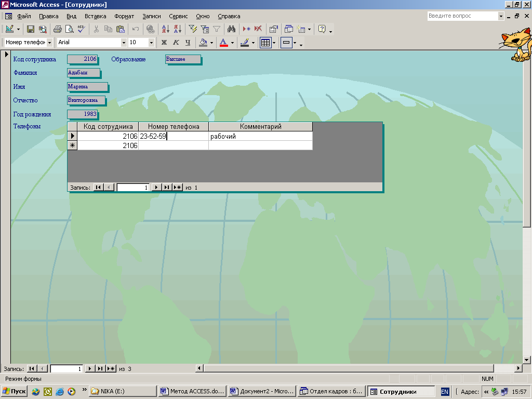532x399 pixels.
Task: Open the Файл menu
Action: point(24,16)
